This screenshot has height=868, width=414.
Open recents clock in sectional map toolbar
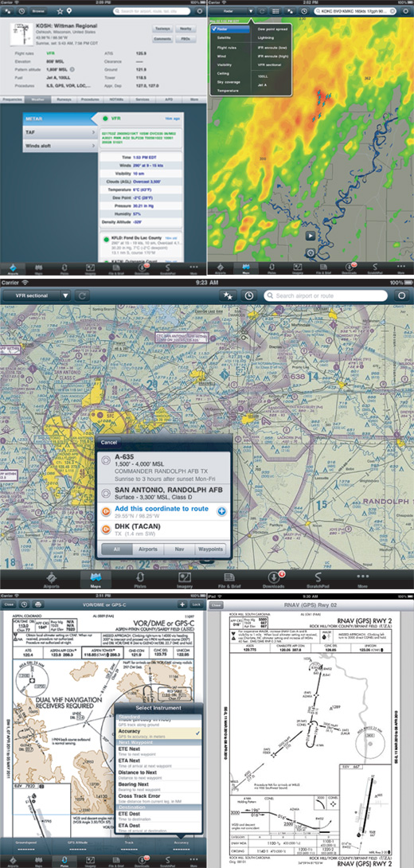(249, 295)
